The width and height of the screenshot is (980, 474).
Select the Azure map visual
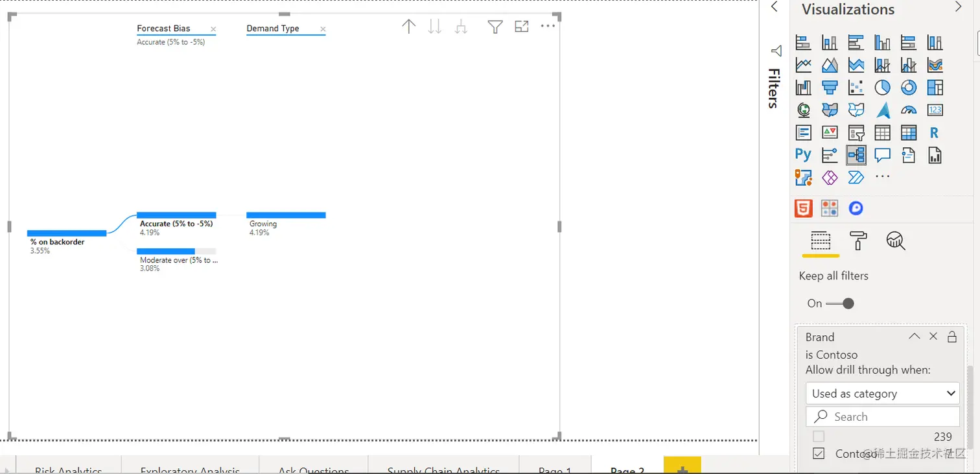882,110
